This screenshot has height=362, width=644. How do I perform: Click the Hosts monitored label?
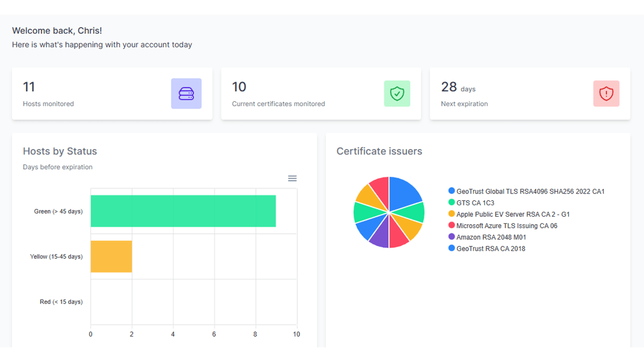48,104
